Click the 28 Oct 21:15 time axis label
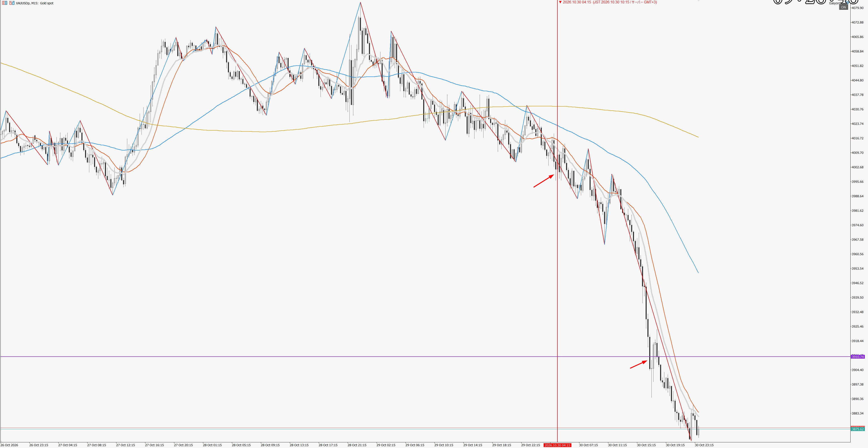Image resolution: width=868 pixels, height=448 pixels. (357, 445)
